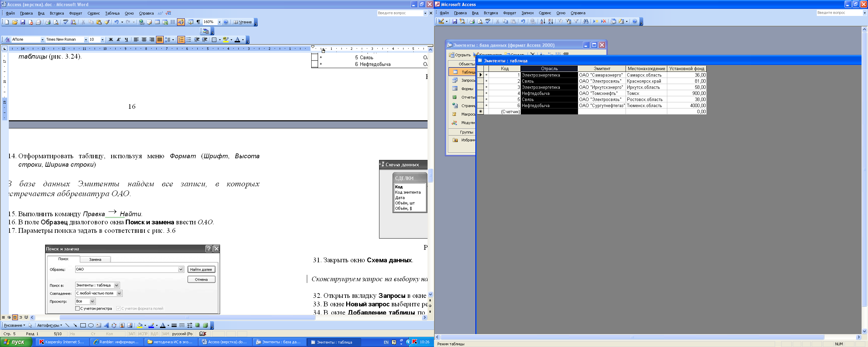Click Word's Format Painter brush icon

coord(107,22)
